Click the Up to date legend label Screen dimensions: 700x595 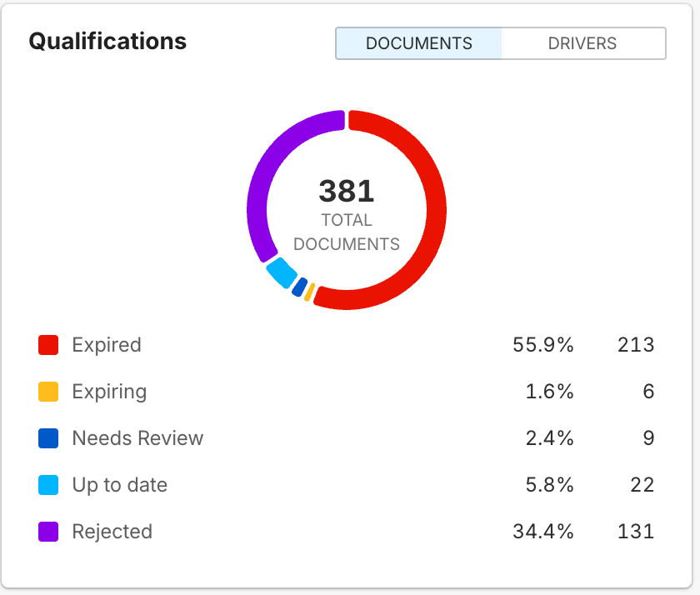tap(120, 485)
